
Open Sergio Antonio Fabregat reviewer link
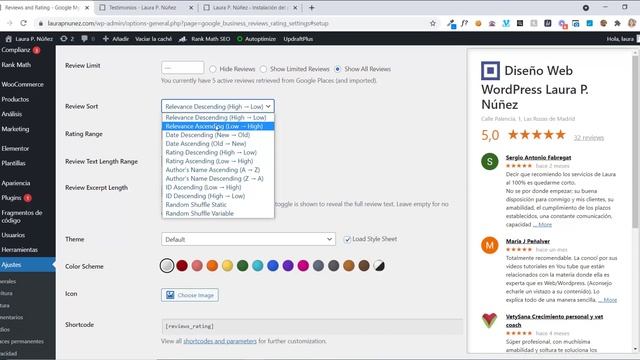click(x=538, y=157)
